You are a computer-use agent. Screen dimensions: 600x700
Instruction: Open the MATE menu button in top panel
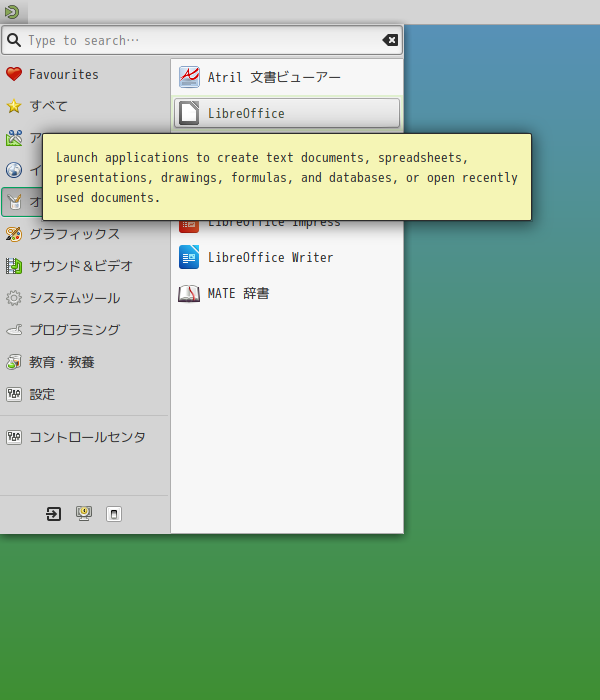13,12
